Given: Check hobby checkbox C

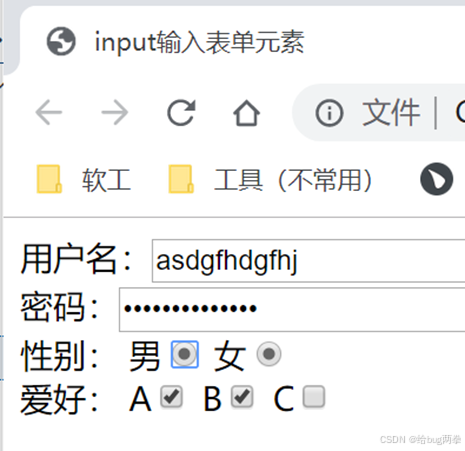Looking at the screenshot, I should coord(314,397).
